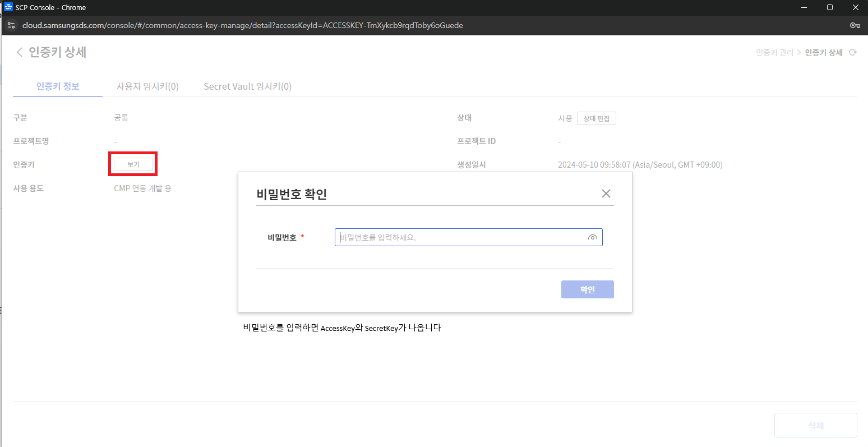This screenshot has height=447, width=868.
Task: Switch to the 사용자 임시키(0) tab
Action: (x=147, y=86)
